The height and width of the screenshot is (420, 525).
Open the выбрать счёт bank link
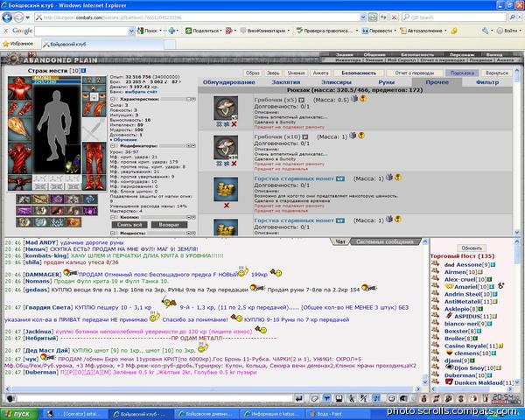[141, 92]
